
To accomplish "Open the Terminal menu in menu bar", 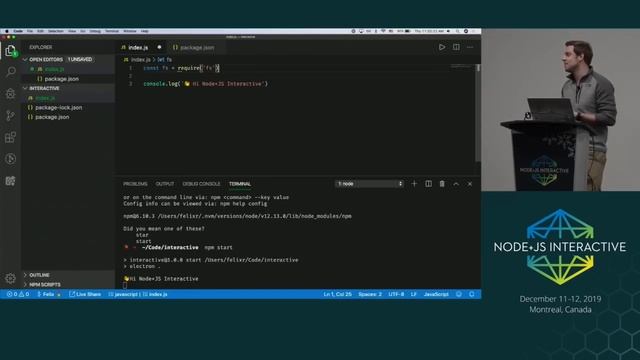I will coord(112,31).
